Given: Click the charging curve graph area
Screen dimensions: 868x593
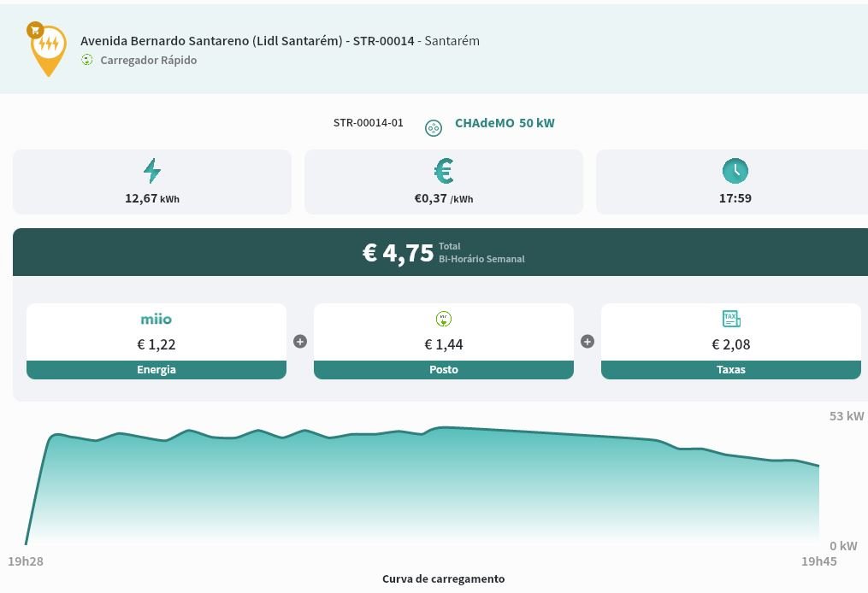Looking at the screenshot, I should click(428, 487).
